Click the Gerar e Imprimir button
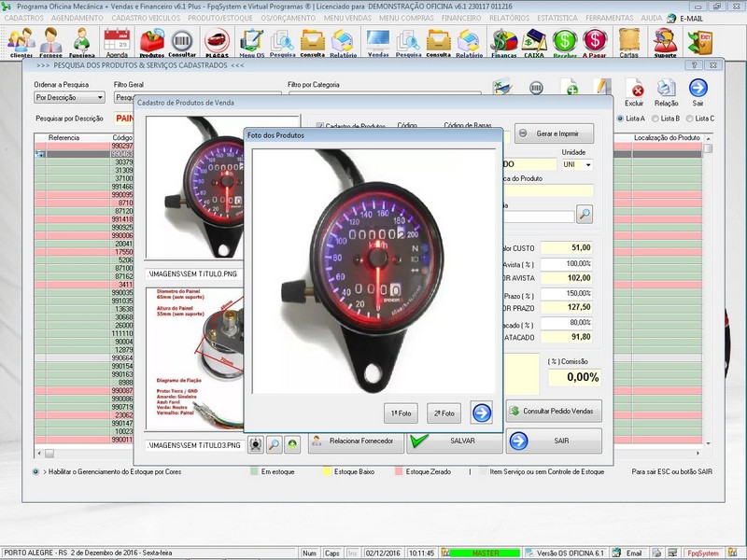 [x=554, y=133]
